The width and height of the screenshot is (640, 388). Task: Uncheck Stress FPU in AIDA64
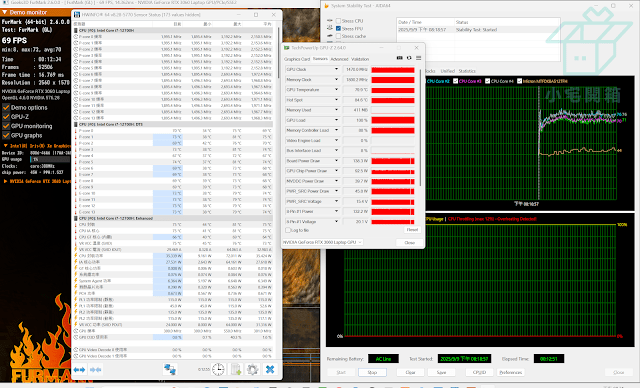[x=338, y=28]
